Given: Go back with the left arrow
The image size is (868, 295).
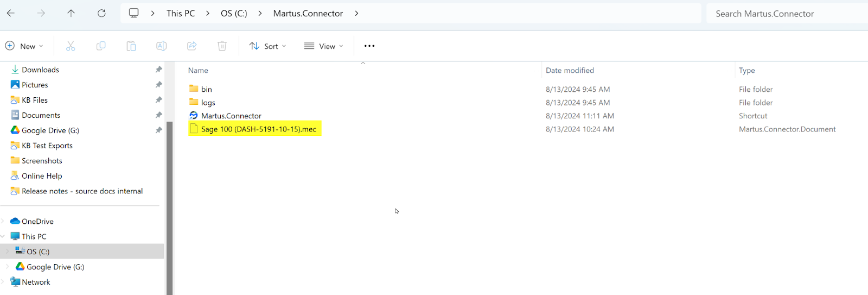Looking at the screenshot, I should (11, 14).
